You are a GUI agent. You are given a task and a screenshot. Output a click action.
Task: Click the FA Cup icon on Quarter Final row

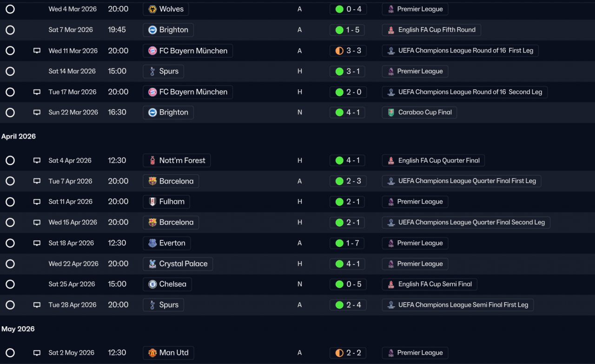pyautogui.click(x=391, y=160)
